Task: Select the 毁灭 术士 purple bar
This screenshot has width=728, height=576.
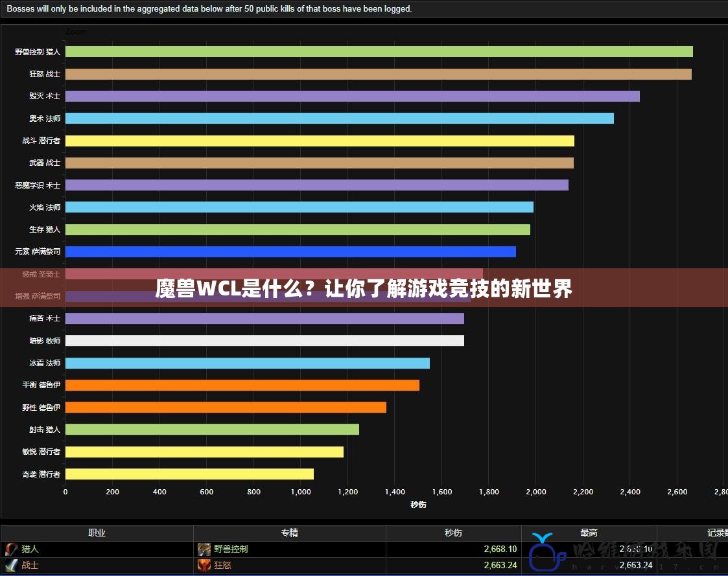Action: (353, 96)
